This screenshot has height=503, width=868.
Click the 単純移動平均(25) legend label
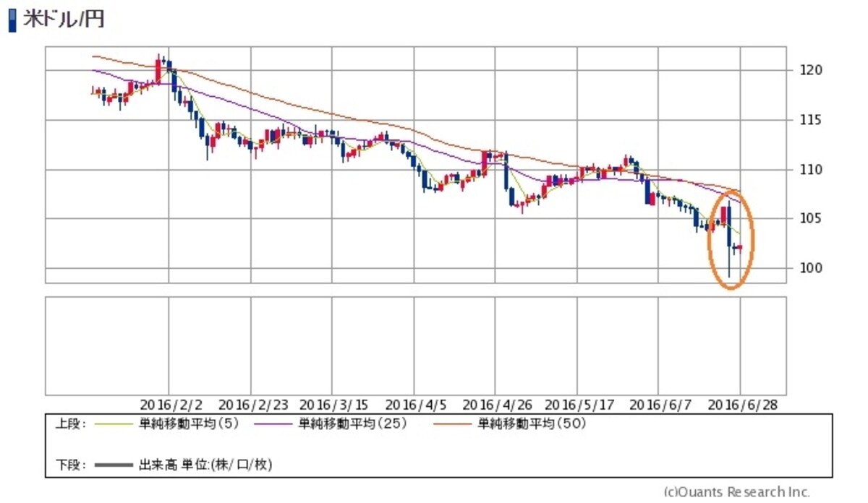click(x=352, y=424)
